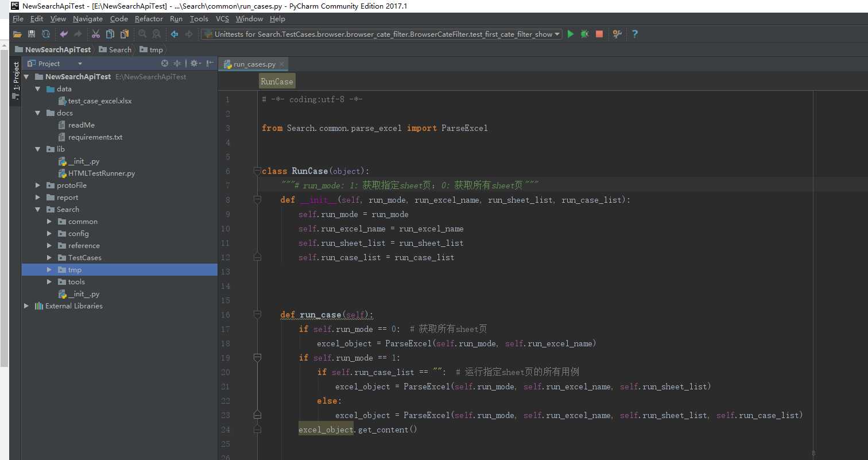Click Search breadcrumb in navigation bar
This screenshot has width=868, height=460.
[115, 50]
